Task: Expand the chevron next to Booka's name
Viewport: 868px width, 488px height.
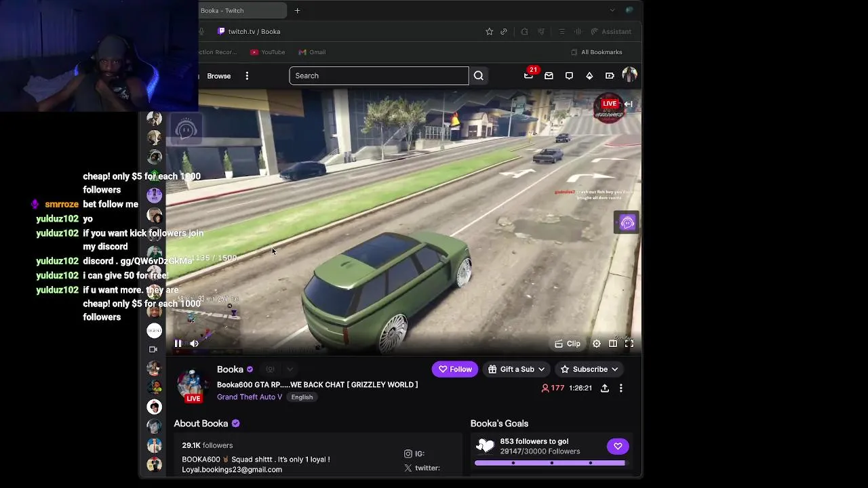Action: 290,369
